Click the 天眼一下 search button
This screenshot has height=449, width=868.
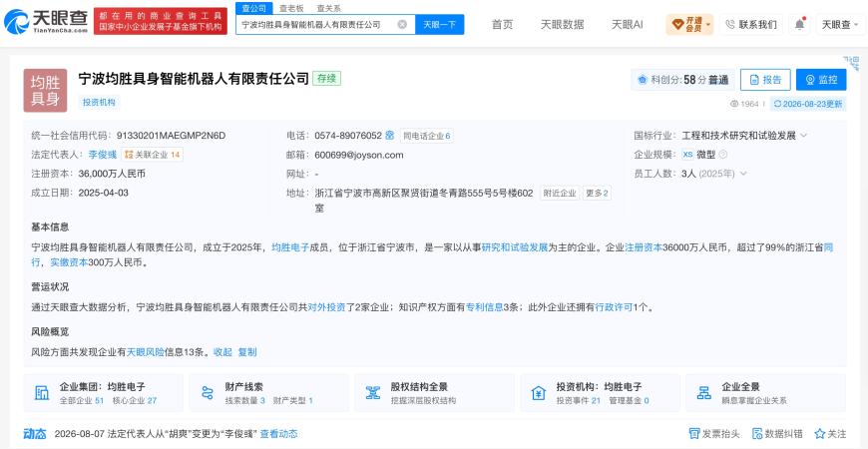pos(440,24)
